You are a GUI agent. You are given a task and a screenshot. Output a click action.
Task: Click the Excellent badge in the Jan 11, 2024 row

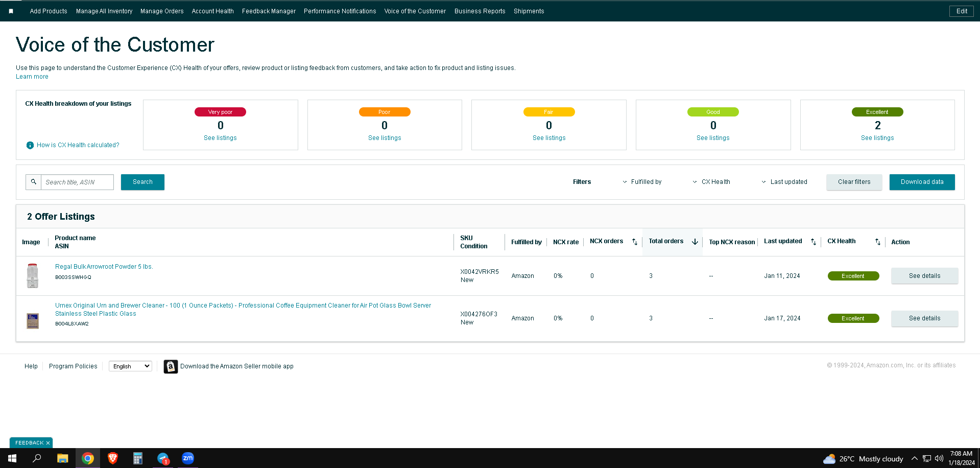click(x=853, y=276)
